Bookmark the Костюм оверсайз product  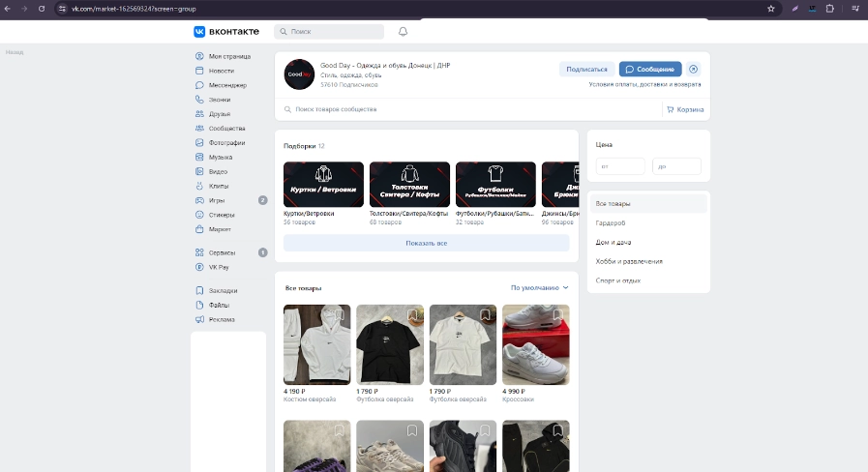point(340,315)
